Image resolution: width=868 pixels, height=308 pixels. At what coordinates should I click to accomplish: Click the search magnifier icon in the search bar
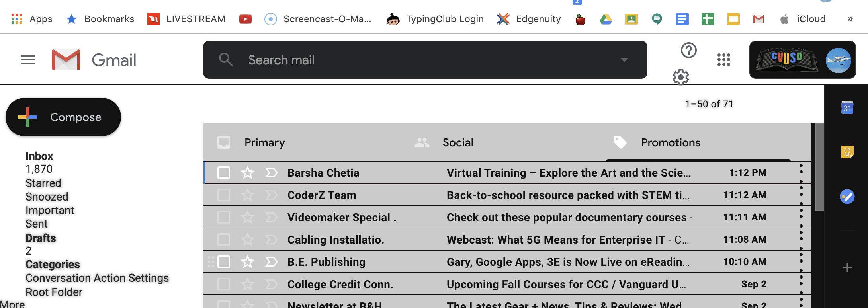(225, 60)
